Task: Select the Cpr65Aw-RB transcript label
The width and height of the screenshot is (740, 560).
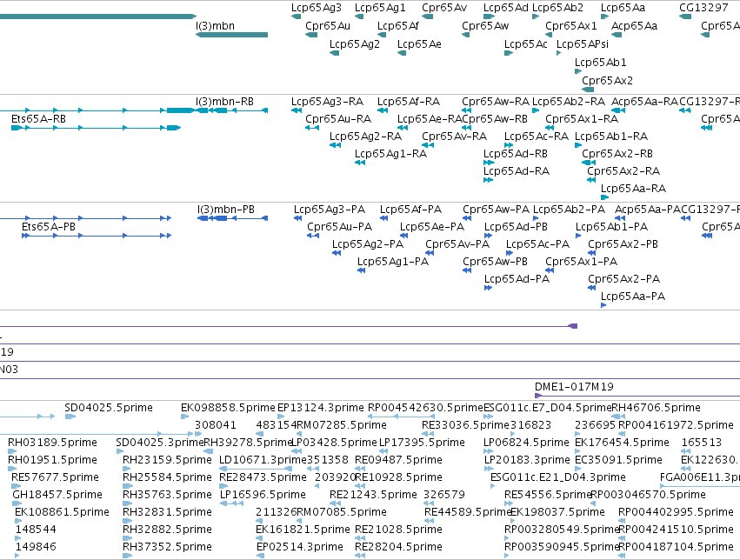Action: (495, 119)
